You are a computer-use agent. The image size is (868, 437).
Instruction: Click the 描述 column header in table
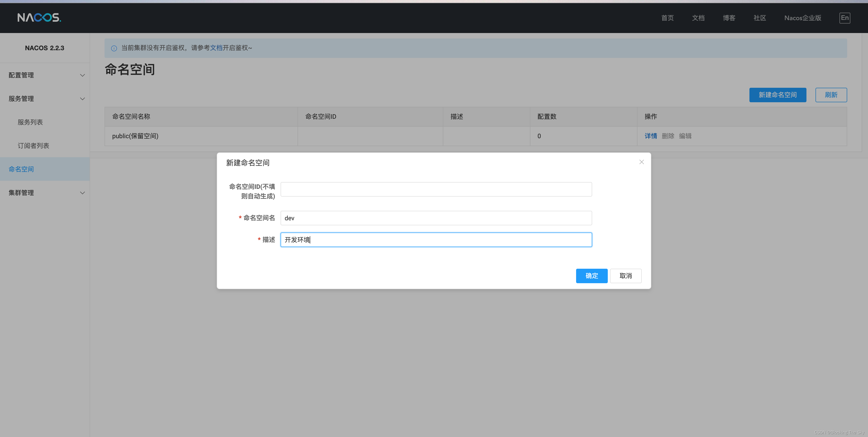(486, 116)
